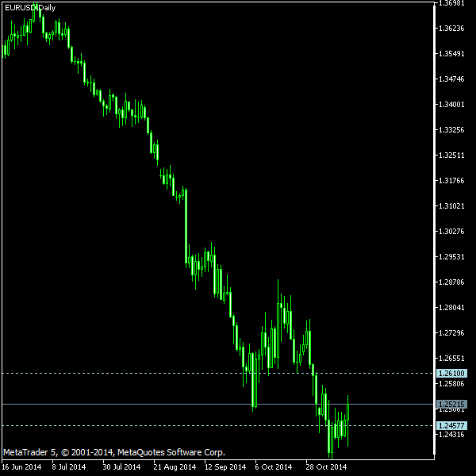Click the 1.34001 price scale value
Screen dimensions: 476x476
point(451,105)
